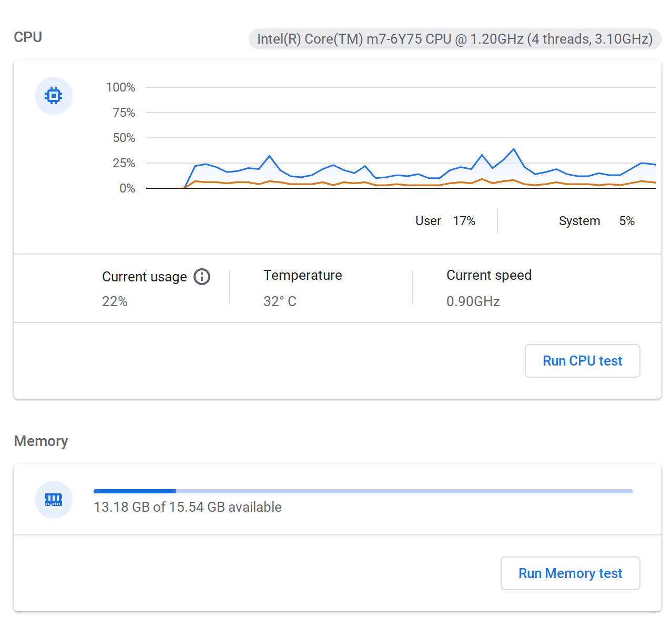Start the Run CPU test button
This screenshot has width=672, height=628.
583,361
